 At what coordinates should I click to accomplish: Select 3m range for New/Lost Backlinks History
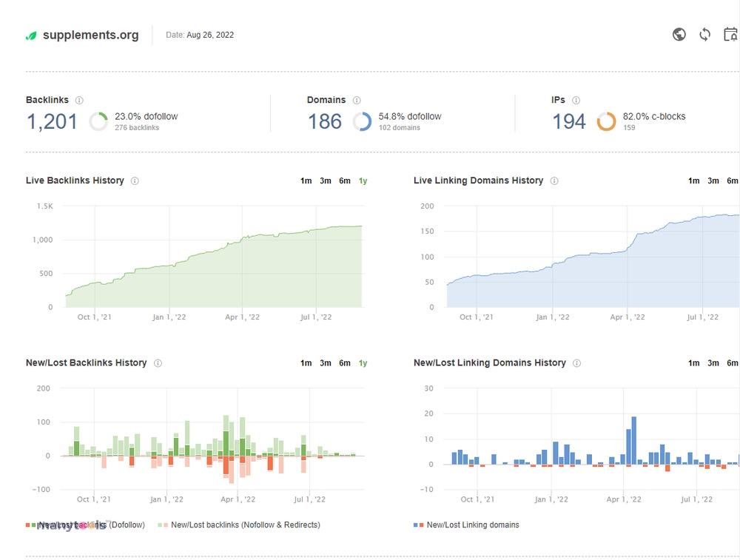tap(325, 362)
